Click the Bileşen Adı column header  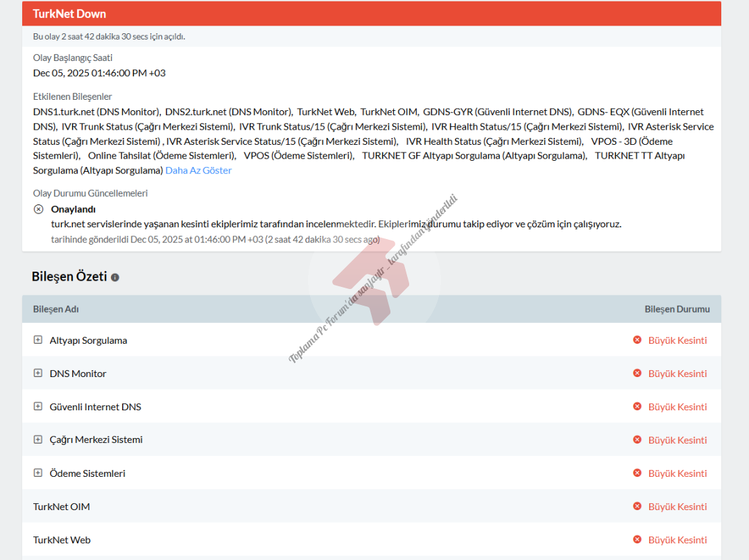56,309
